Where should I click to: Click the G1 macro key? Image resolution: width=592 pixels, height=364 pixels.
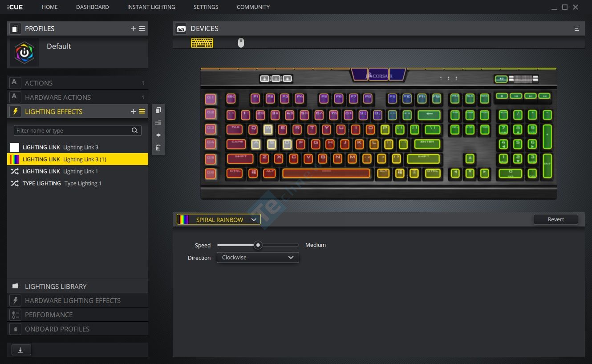click(x=210, y=99)
